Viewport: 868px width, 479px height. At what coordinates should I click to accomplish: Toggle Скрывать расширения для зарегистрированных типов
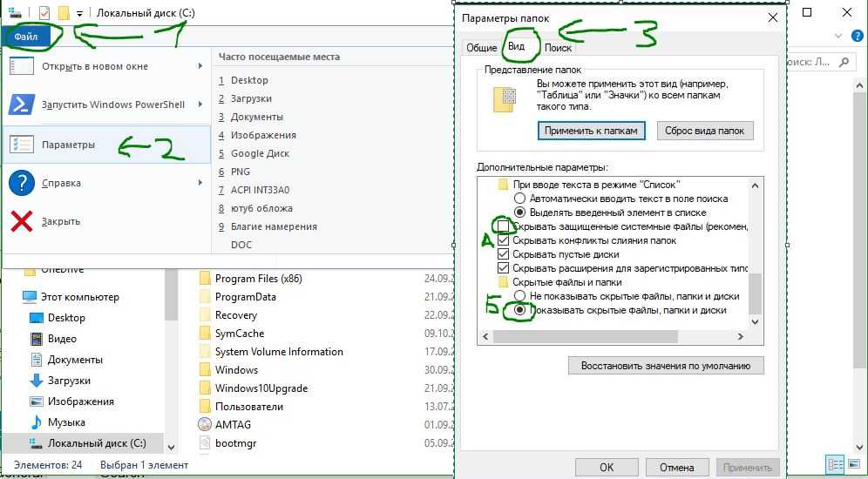pyautogui.click(x=503, y=268)
